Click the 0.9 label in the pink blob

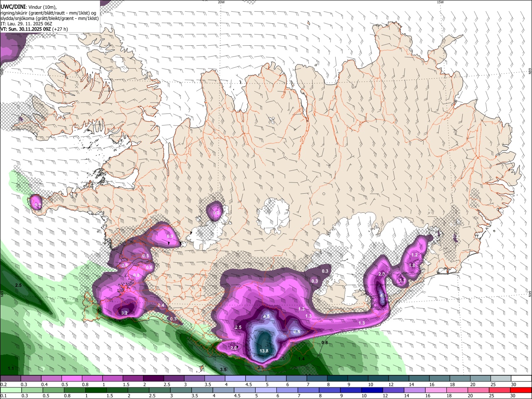click(x=170, y=236)
